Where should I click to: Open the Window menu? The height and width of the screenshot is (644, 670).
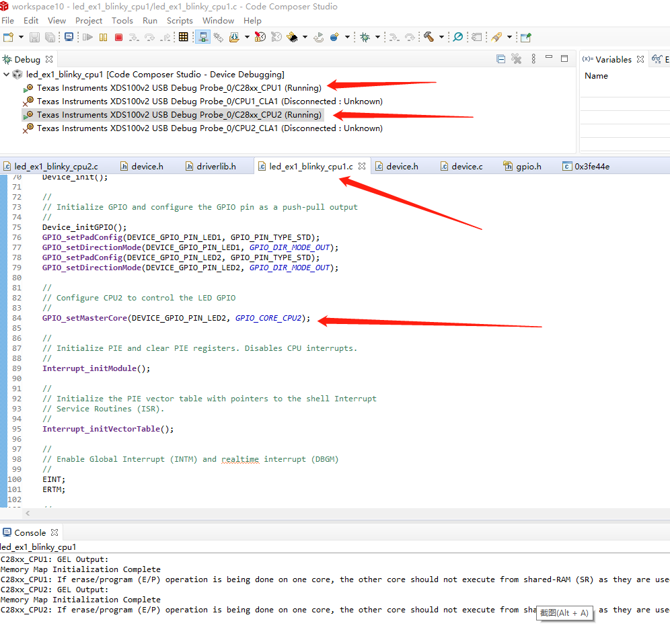tap(218, 21)
